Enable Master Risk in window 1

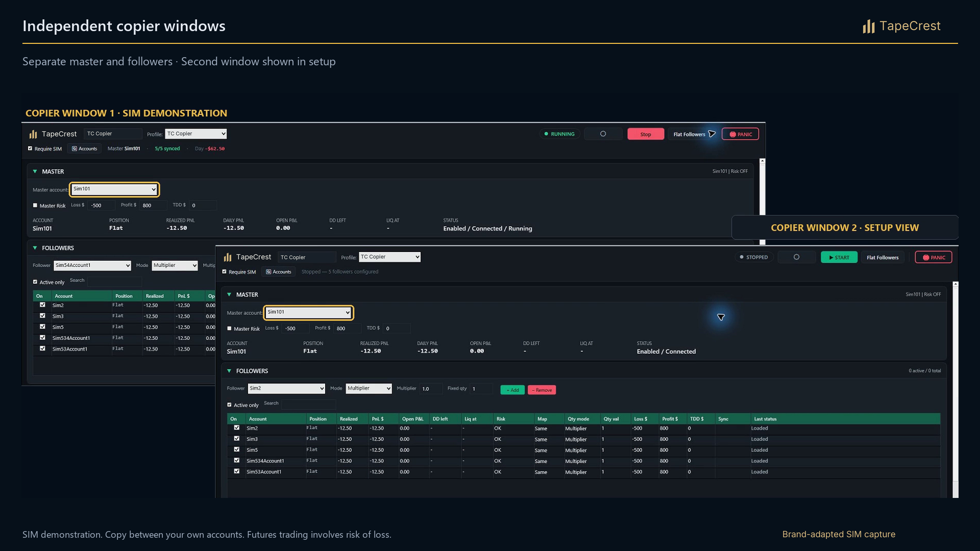35,206
